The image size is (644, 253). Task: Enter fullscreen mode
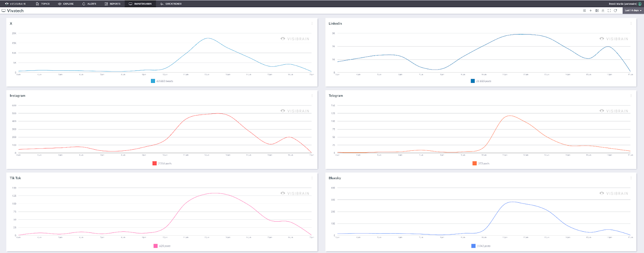click(x=609, y=10)
